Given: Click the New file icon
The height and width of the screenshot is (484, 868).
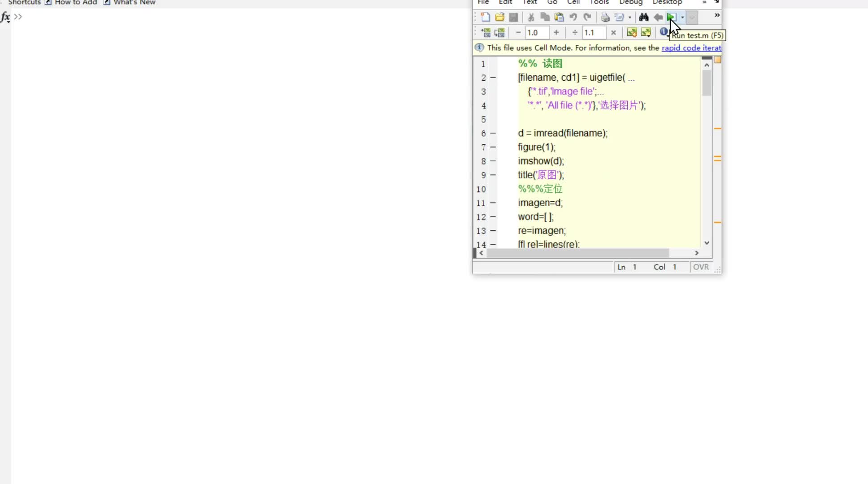Looking at the screenshot, I should click(x=485, y=17).
